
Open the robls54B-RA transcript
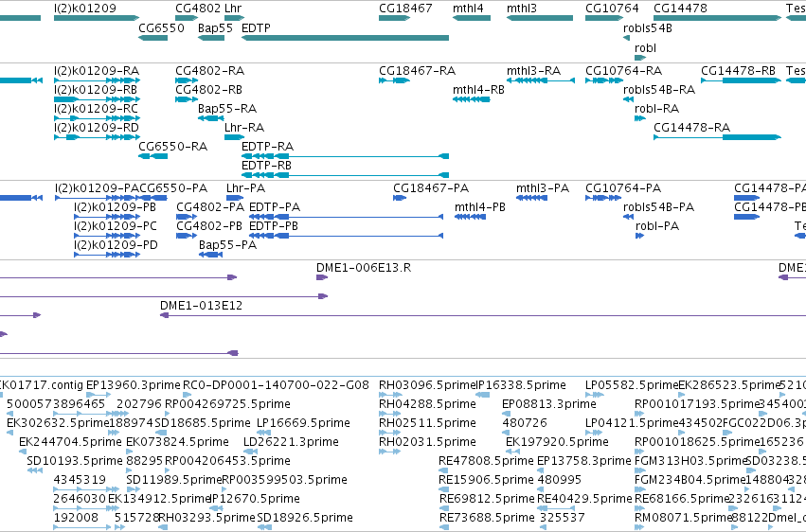(x=659, y=89)
